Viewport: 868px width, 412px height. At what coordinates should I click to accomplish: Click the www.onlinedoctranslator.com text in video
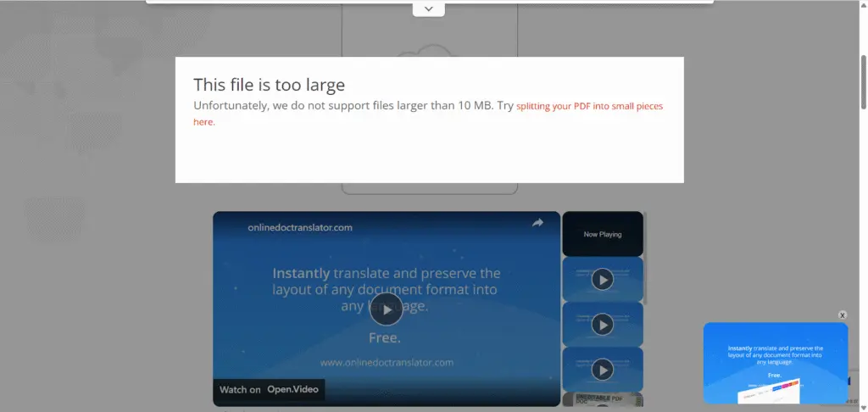tap(387, 362)
